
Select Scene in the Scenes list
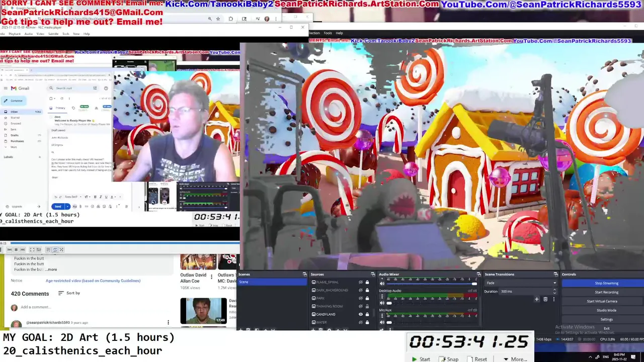point(272,282)
